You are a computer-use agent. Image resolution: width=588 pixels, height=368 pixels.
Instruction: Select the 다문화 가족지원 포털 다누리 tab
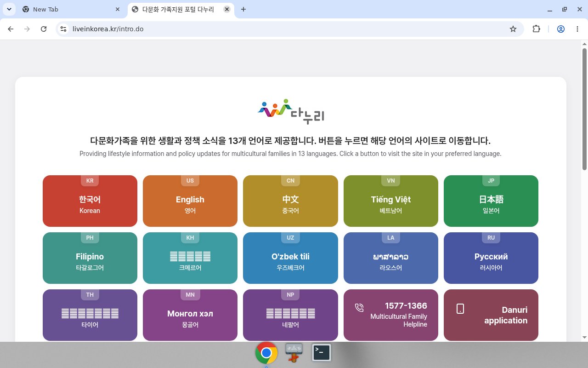[180, 9]
